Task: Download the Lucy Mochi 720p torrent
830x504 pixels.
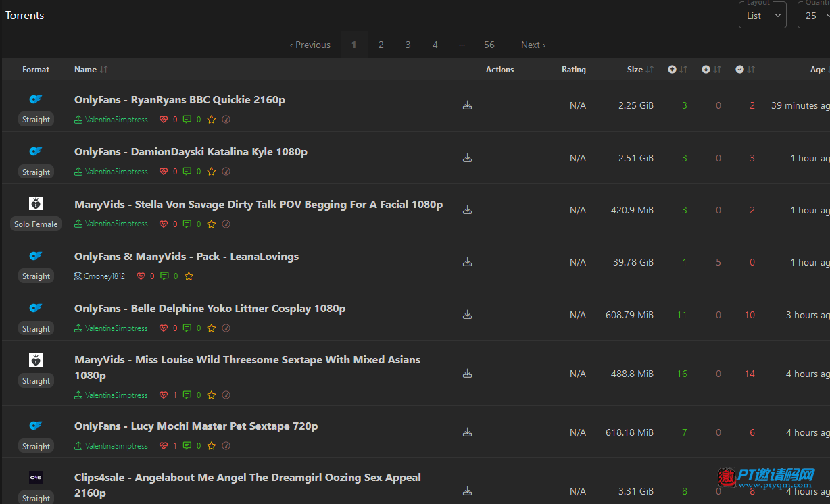Action: [x=467, y=432]
